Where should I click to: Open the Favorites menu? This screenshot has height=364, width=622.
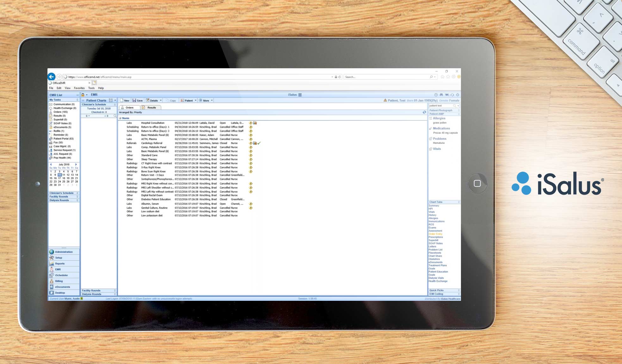[x=79, y=88]
